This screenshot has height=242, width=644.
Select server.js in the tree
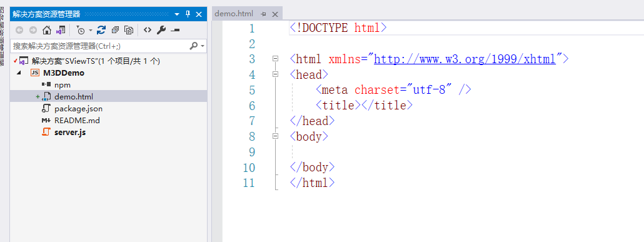tap(70, 133)
